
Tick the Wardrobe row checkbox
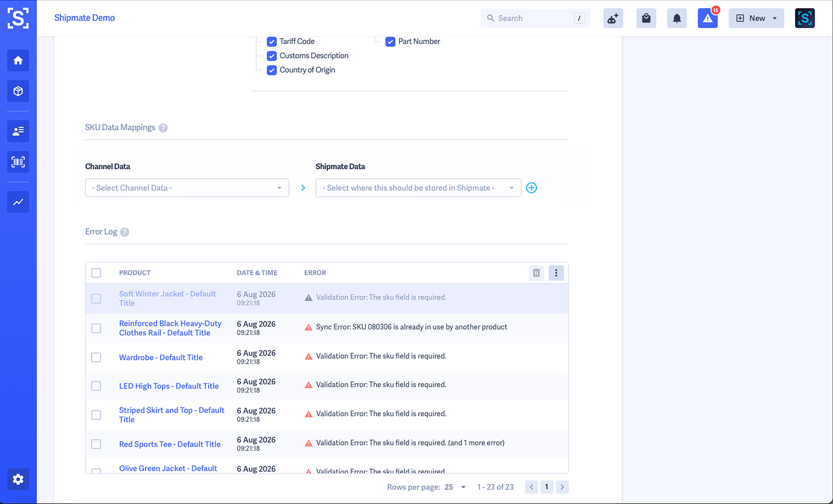(96, 357)
